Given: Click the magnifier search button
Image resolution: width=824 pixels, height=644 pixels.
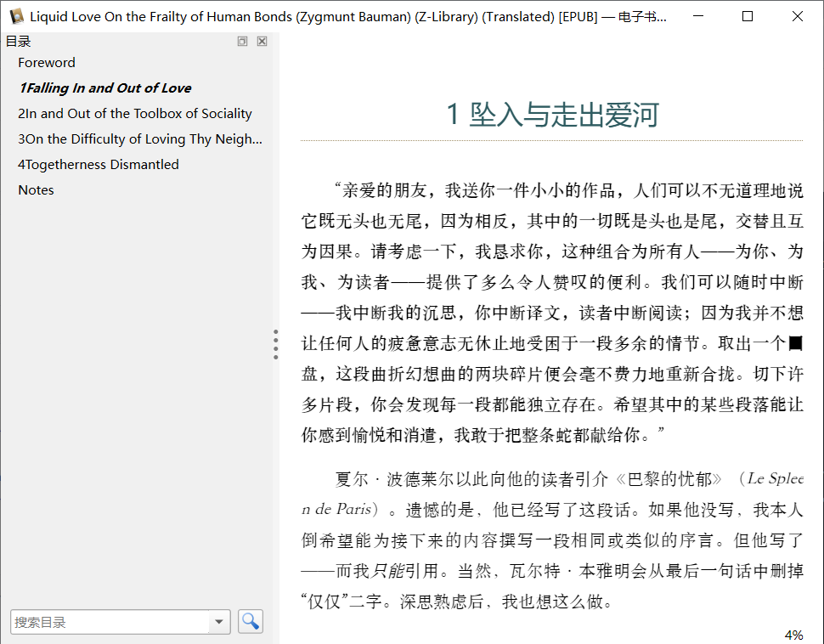Looking at the screenshot, I should (251, 622).
